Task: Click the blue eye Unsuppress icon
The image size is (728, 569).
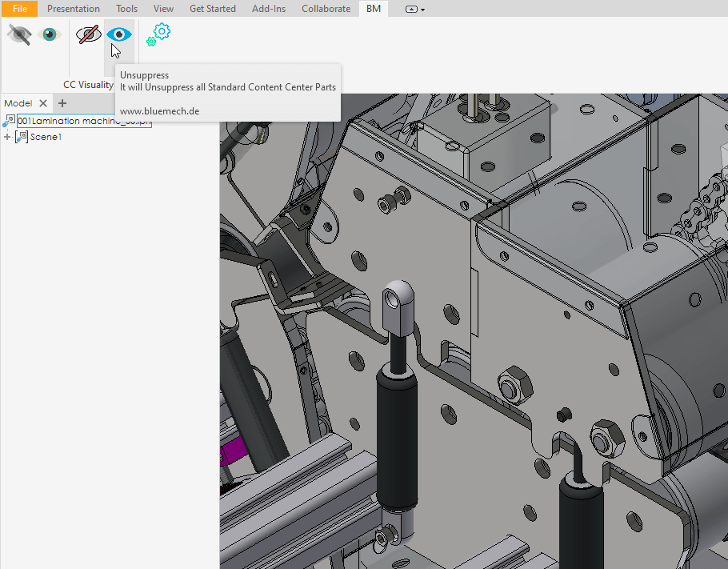Action: 119,34
